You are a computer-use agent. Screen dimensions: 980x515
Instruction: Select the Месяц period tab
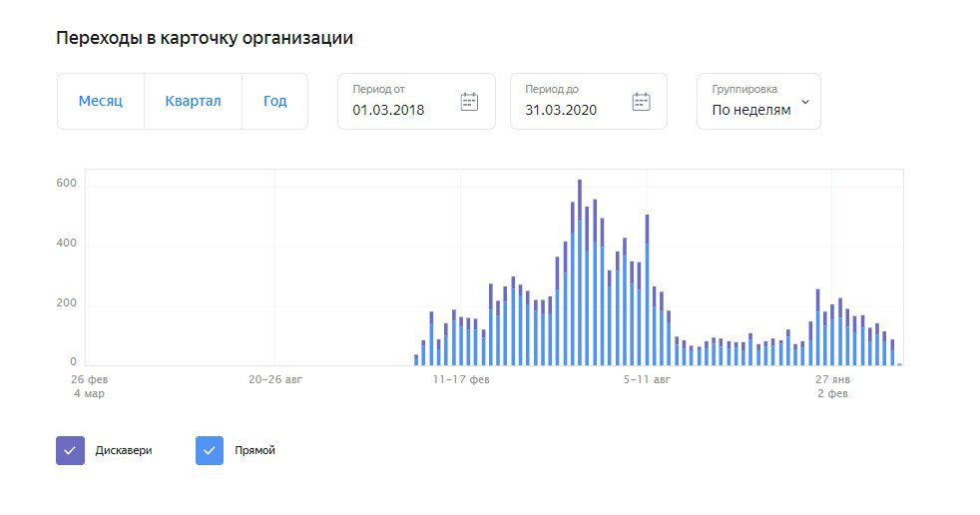(101, 101)
